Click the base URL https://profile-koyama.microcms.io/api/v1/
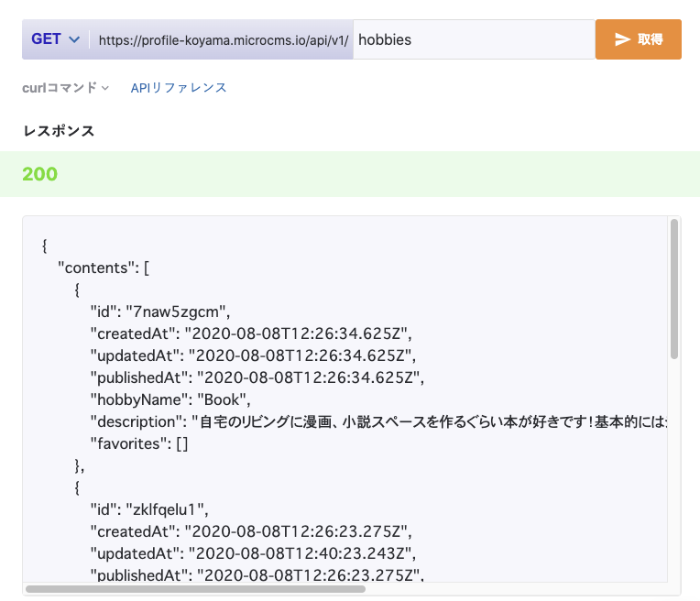 pos(224,40)
